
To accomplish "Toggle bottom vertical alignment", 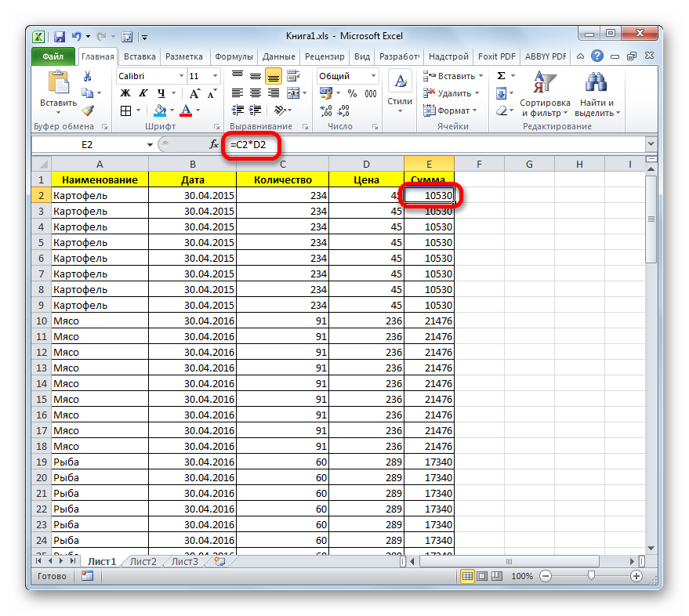I will (x=274, y=76).
